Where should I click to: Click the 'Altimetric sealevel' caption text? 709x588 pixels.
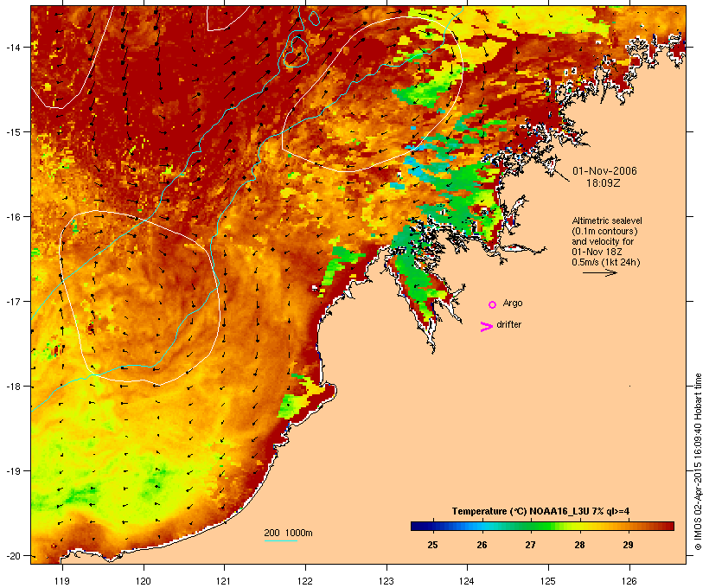point(607,220)
